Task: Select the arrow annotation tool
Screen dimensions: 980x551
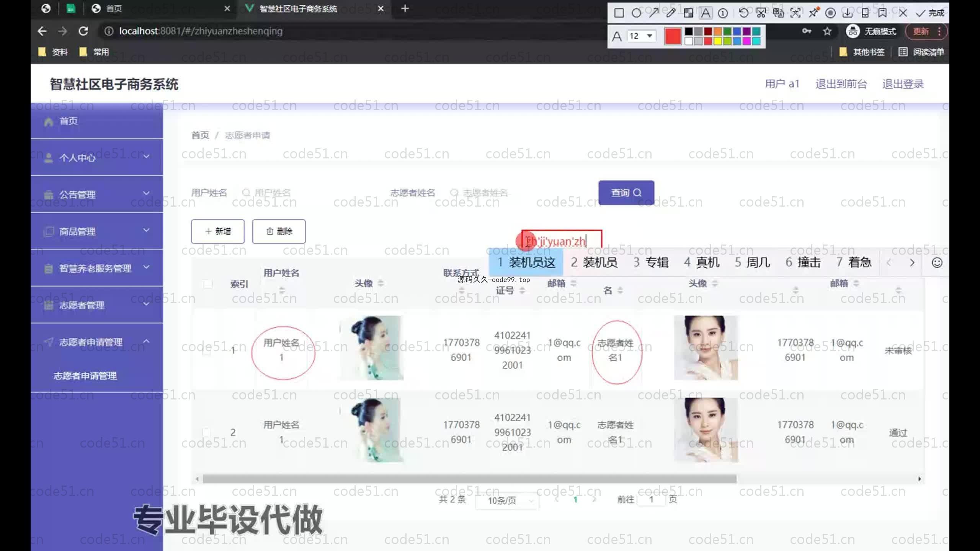Action: tap(653, 13)
